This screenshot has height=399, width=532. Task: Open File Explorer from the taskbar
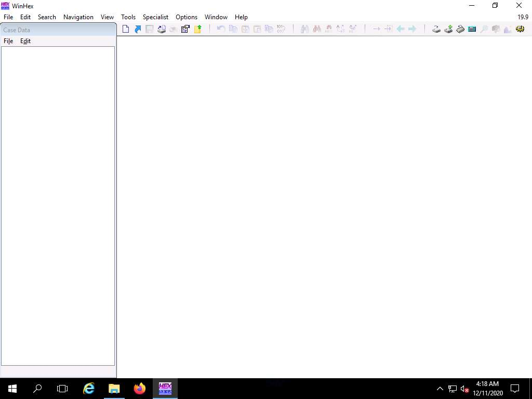click(x=114, y=389)
